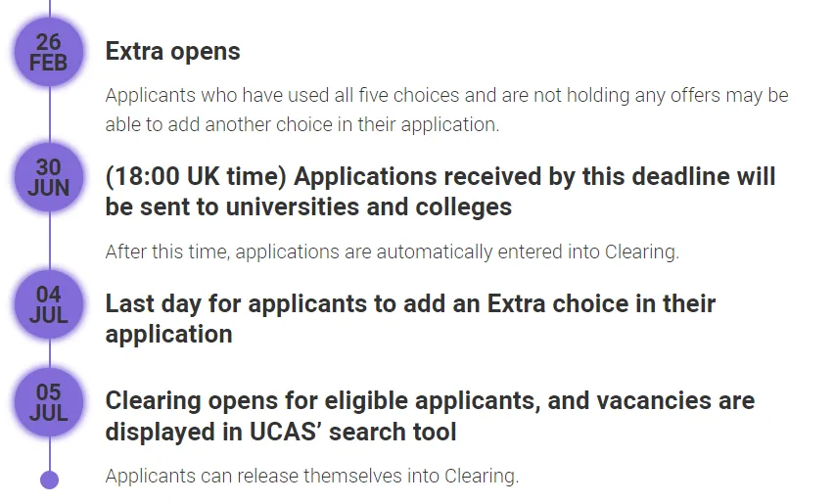Click 'displayed in UCAS' search tool' text
The width and height of the screenshot is (834, 504).
pyautogui.click(x=281, y=432)
